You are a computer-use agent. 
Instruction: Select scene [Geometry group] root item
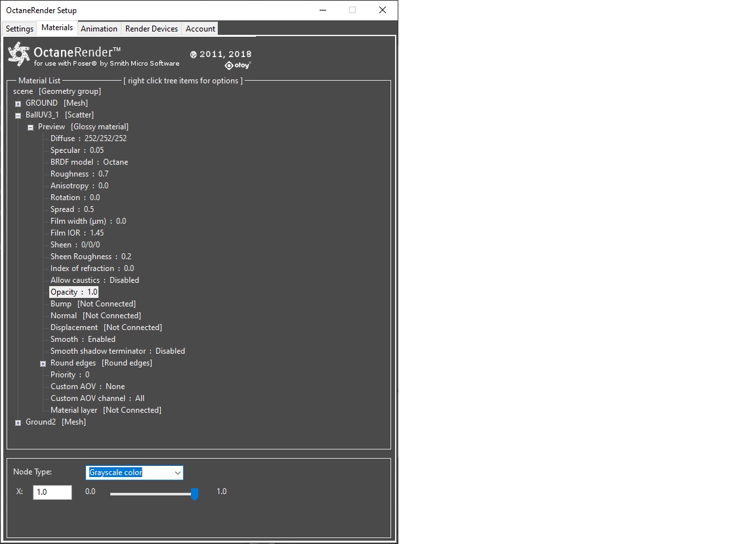tap(57, 91)
